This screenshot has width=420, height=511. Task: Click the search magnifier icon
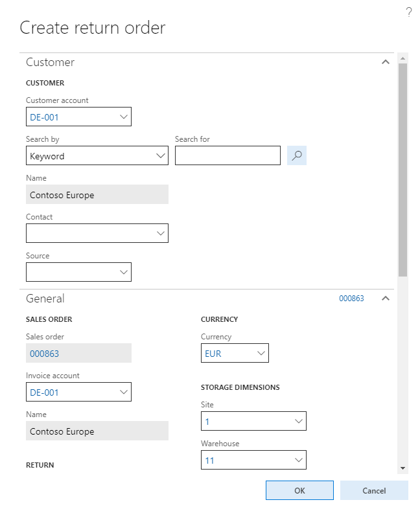coord(297,155)
